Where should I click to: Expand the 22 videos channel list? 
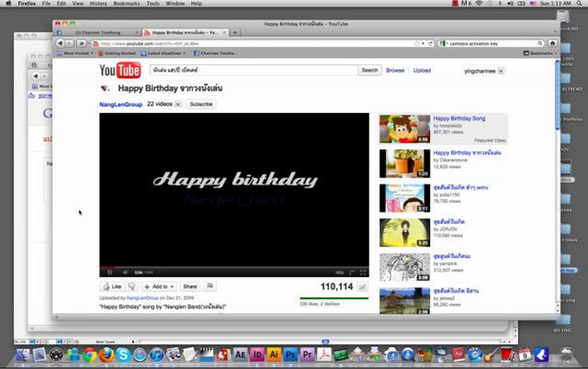178,104
